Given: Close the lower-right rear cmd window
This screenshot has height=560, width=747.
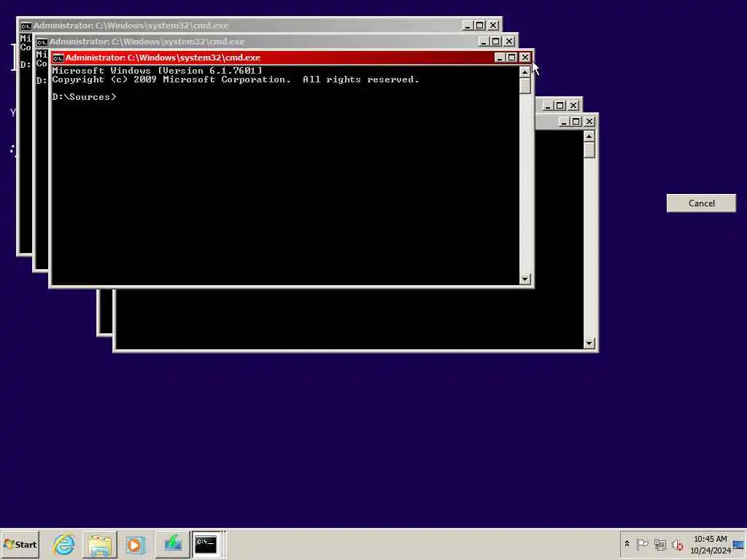Looking at the screenshot, I should click(573, 105).
